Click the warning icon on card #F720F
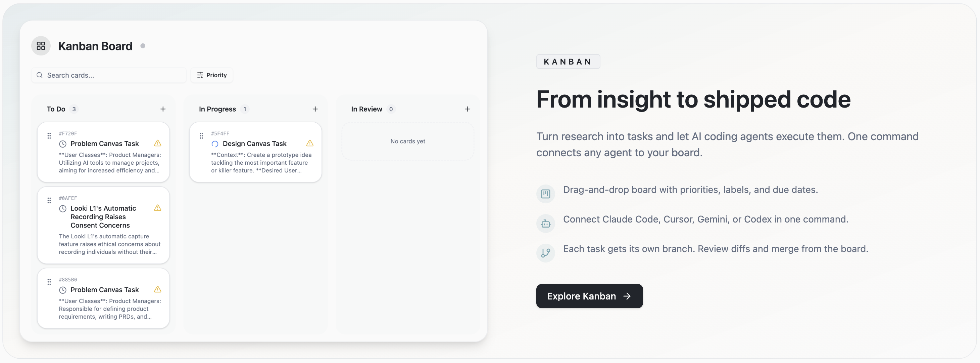This screenshot has height=363, width=980. pos(157,144)
